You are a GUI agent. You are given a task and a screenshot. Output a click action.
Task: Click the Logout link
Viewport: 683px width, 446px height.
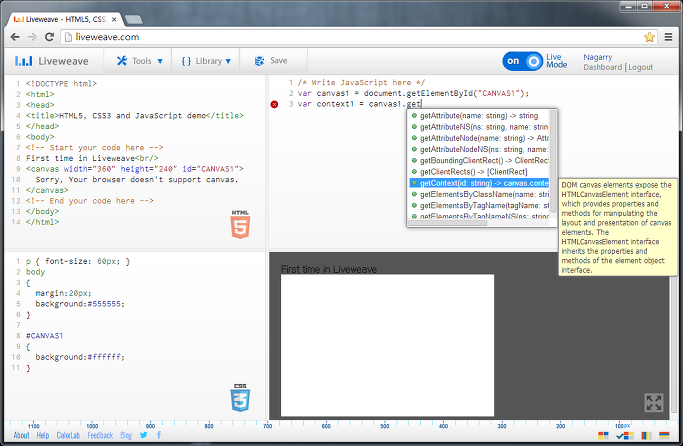[640, 67]
